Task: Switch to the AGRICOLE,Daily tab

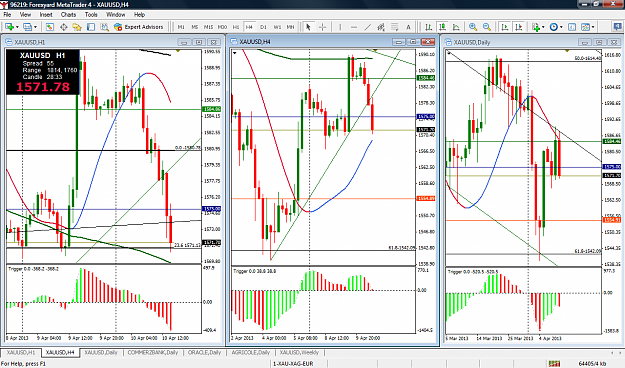Action: 250,352
